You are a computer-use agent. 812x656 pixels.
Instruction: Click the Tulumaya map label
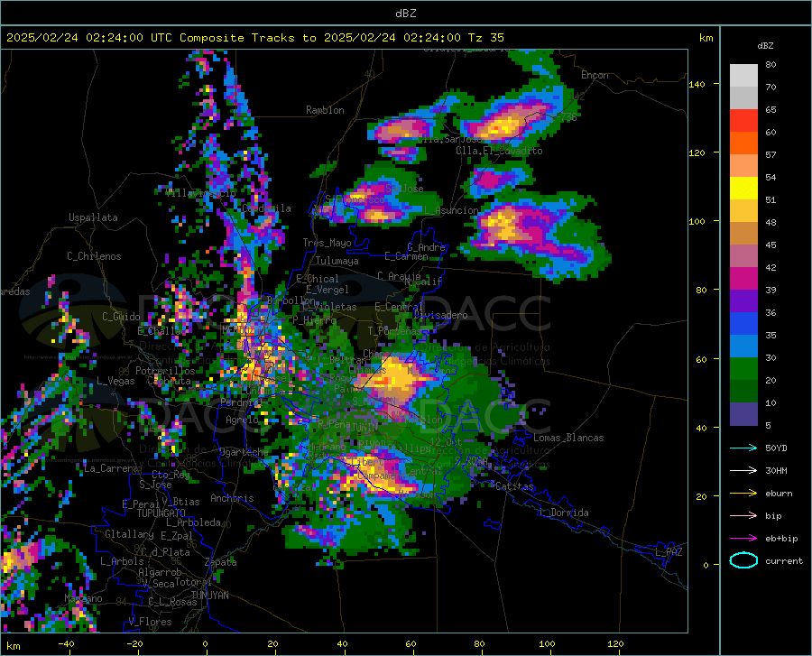(x=337, y=261)
